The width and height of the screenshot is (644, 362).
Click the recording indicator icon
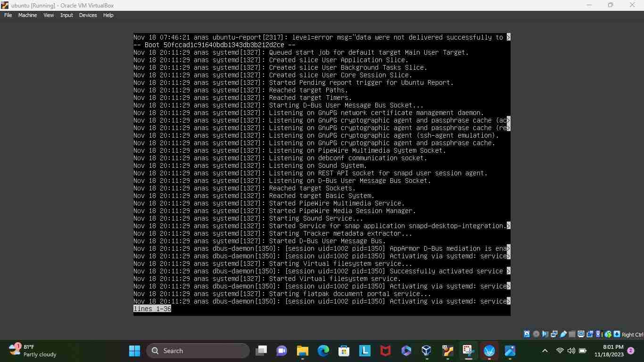(590, 334)
